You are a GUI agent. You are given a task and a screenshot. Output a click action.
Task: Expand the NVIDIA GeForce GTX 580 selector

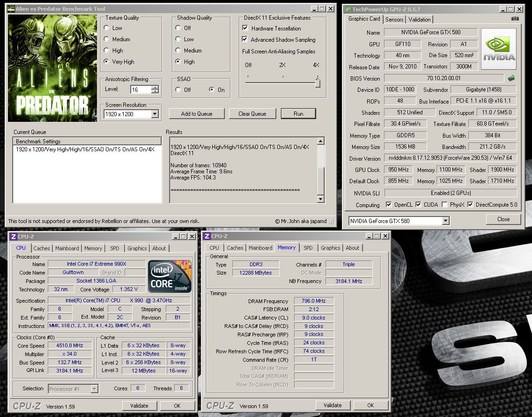pyautogui.click(x=445, y=221)
